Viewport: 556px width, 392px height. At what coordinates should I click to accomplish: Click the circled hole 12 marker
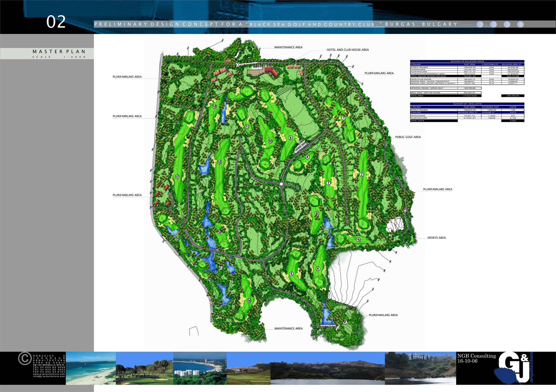tap(219, 162)
